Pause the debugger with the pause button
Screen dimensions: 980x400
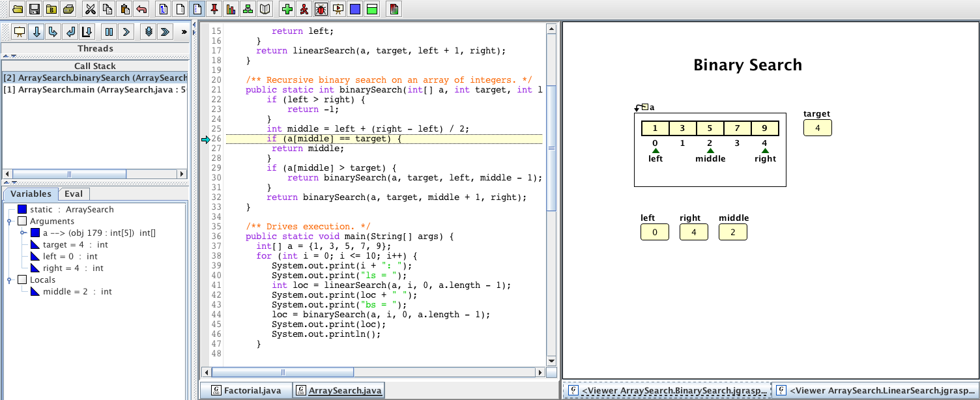109,31
